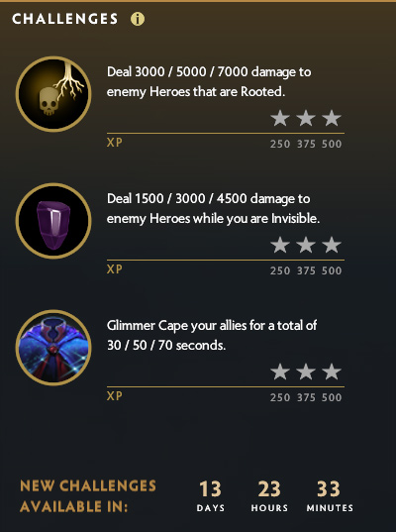Screen dimensions: 396x532
Task: Click the Invisible damage challenge description text
Action: (213, 209)
